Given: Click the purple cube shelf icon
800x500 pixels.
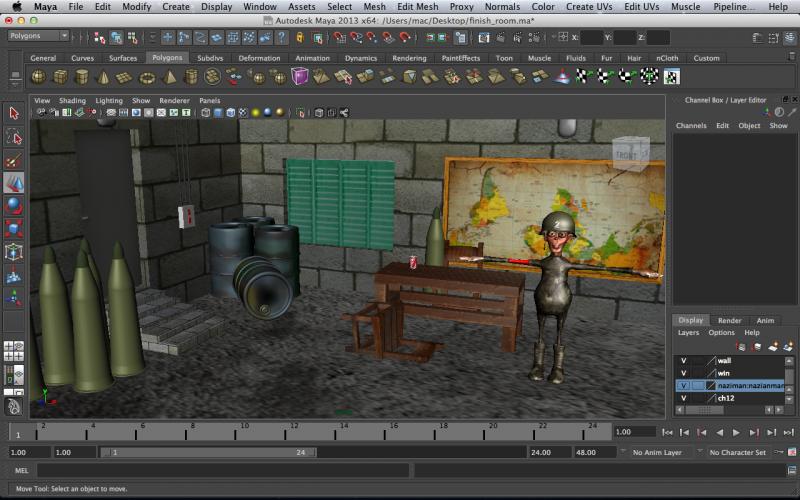Looking at the screenshot, I should (x=301, y=77).
